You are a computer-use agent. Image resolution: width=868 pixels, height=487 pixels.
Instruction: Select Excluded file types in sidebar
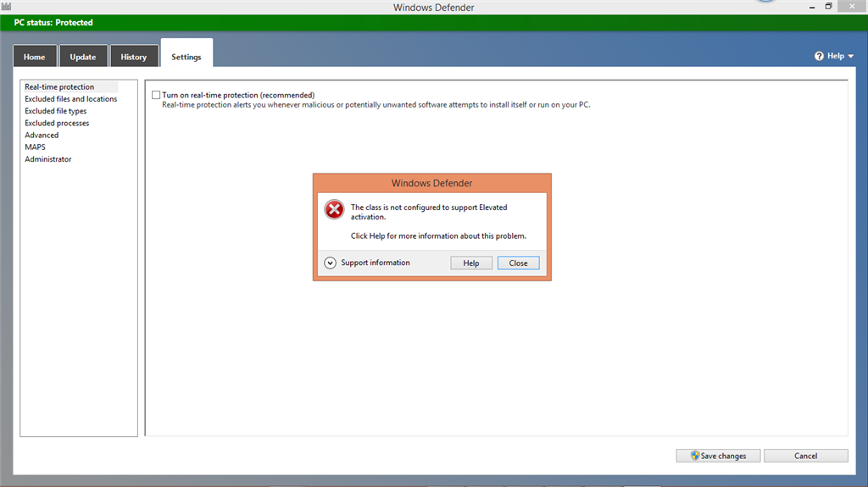[x=55, y=111]
